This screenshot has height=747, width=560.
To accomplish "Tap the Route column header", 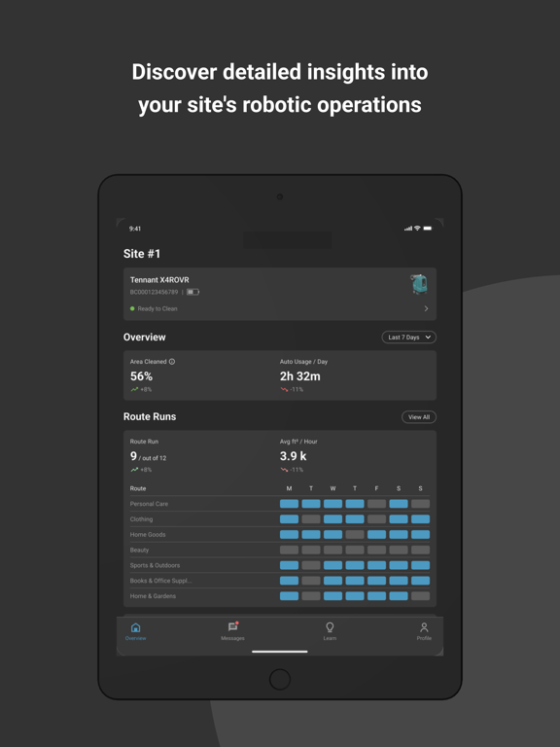I will 138,488.
